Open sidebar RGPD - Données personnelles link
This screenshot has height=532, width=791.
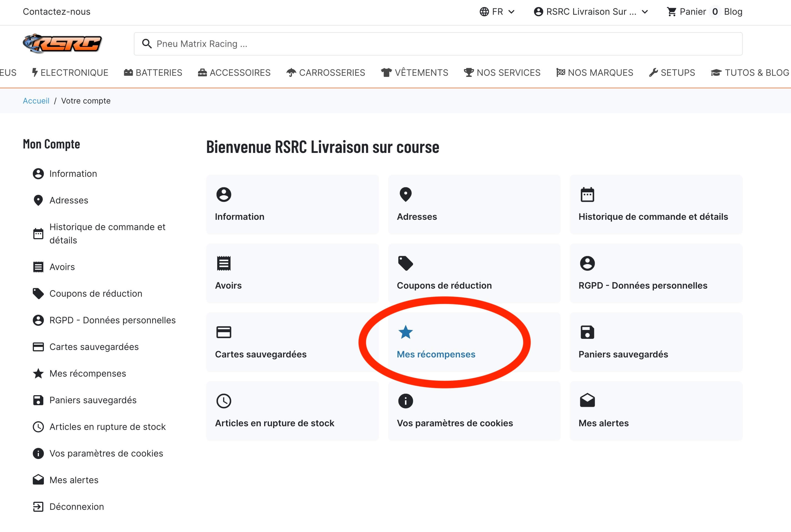click(112, 320)
